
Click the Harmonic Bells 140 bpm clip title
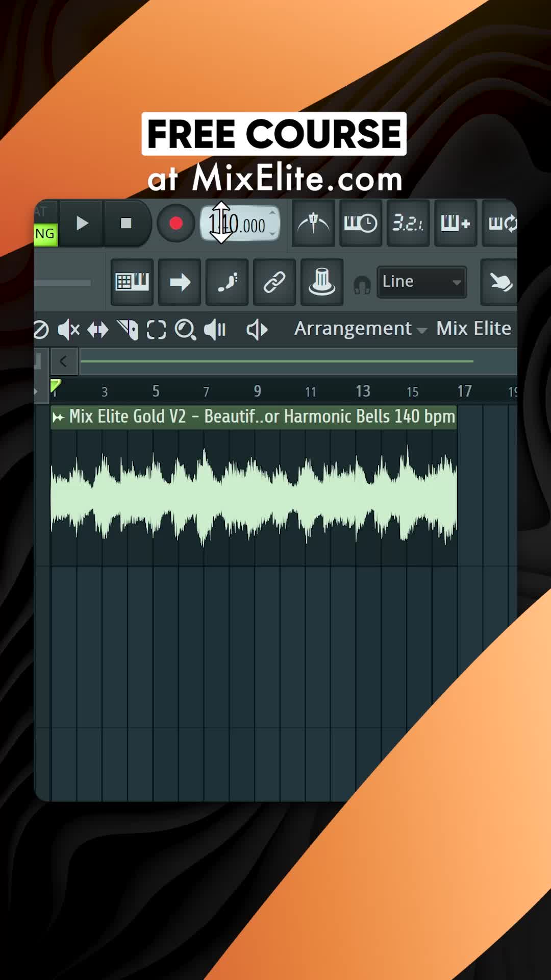[x=262, y=416]
